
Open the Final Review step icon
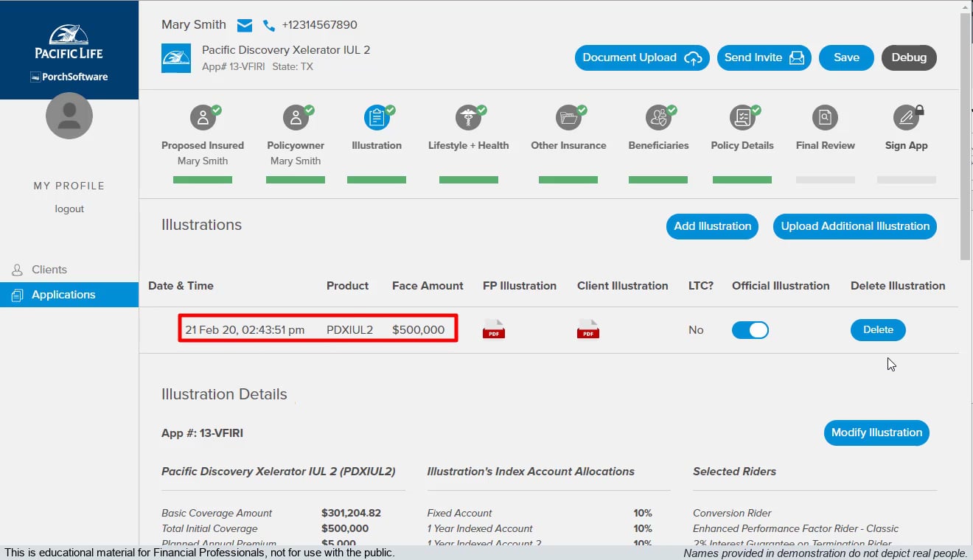(x=825, y=117)
